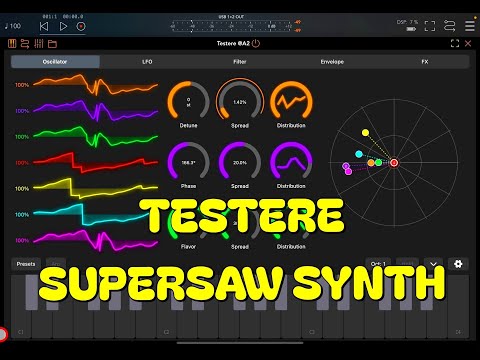Open the gear settings button

pos(458,264)
